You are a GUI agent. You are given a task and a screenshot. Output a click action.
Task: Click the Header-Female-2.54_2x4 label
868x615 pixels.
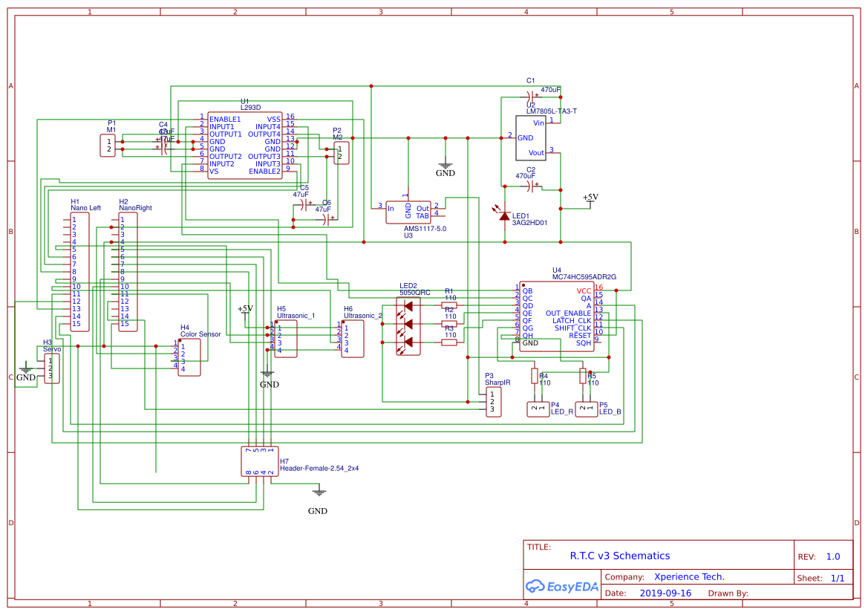tap(319, 469)
